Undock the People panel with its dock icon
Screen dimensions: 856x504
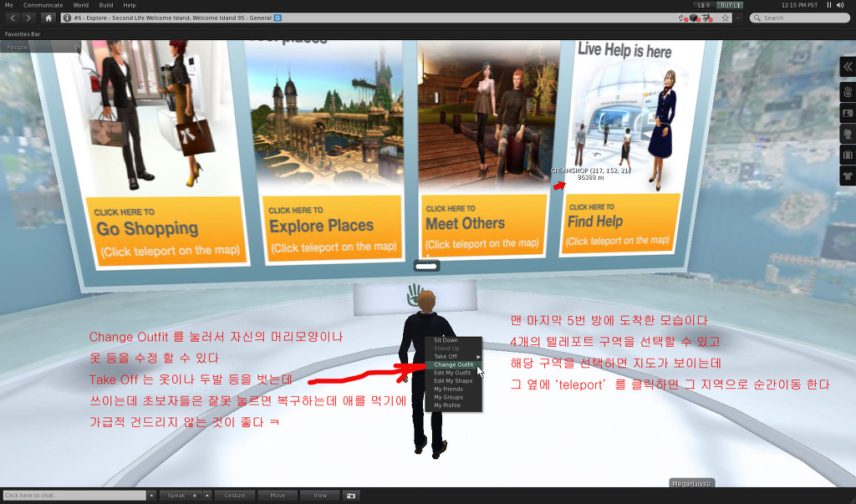(x=77, y=47)
